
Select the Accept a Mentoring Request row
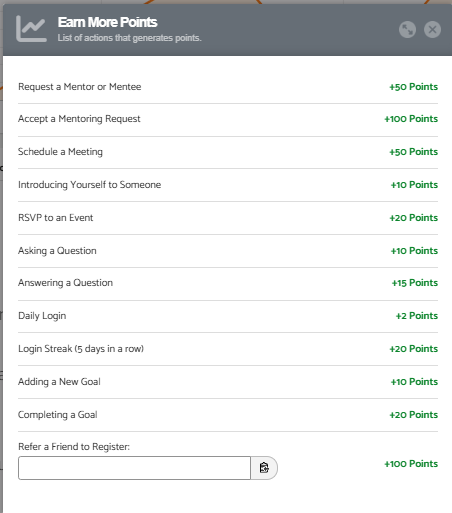[x=228, y=119]
